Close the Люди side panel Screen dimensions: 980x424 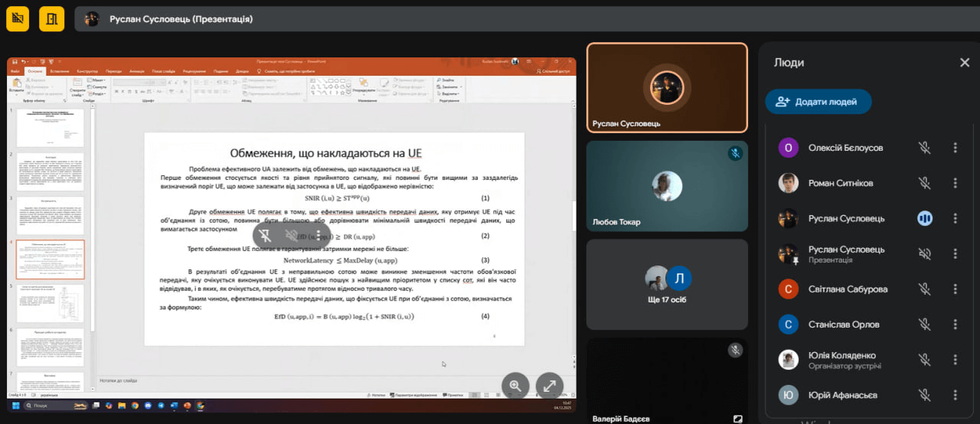tap(965, 63)
